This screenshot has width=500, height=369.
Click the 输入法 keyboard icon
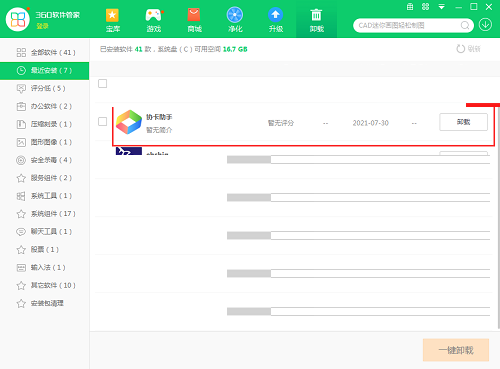[x=21, y=268]
